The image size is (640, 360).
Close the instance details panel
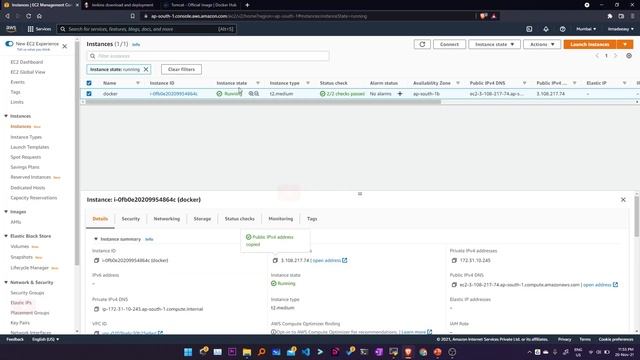click(623, 200)
